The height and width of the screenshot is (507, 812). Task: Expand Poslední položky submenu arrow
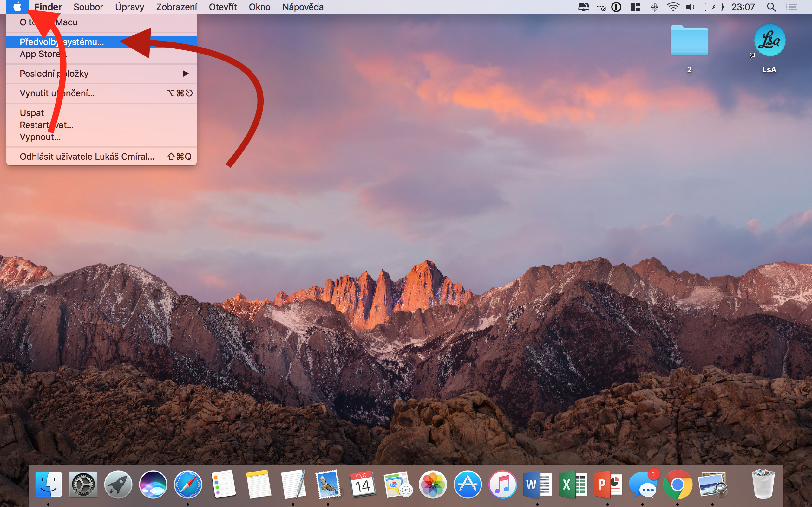tap(186, 74)
